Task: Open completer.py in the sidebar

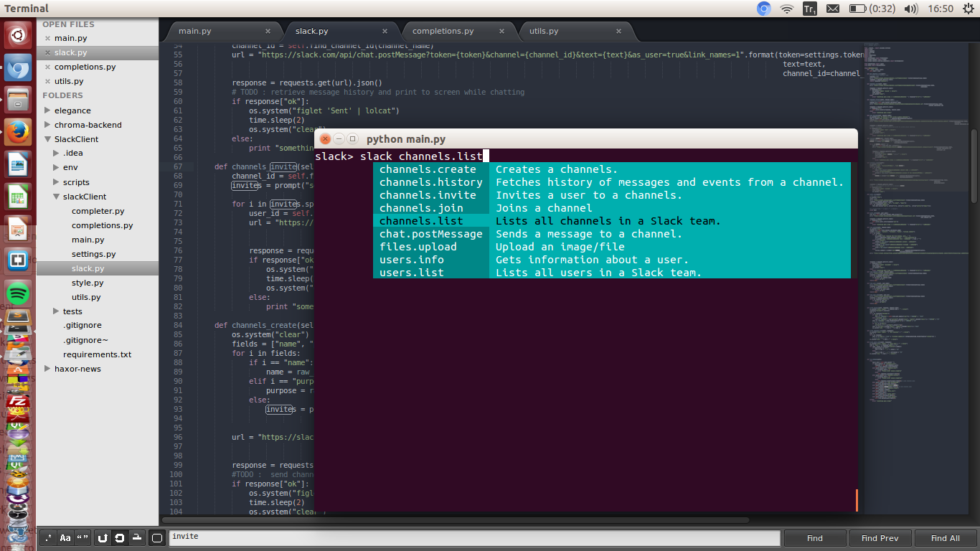Action: [x=98, y=211]
